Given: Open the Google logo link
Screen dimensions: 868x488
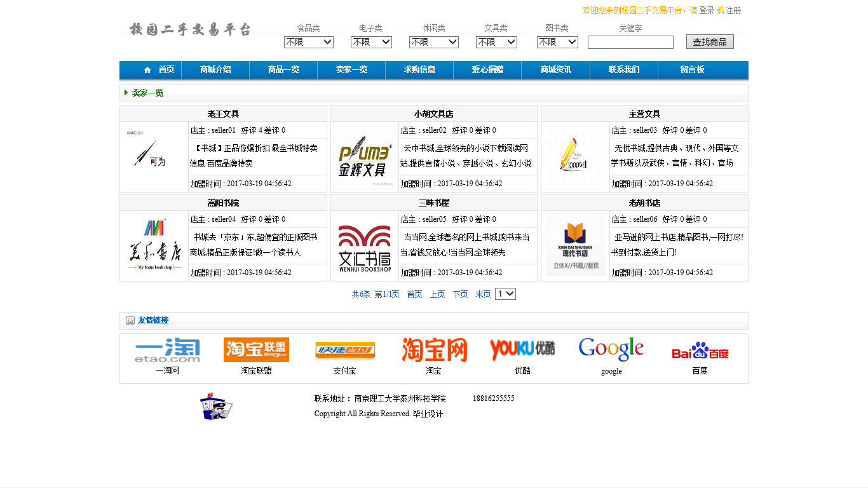Looking at the screenshot, I should [x=611, y=349].
